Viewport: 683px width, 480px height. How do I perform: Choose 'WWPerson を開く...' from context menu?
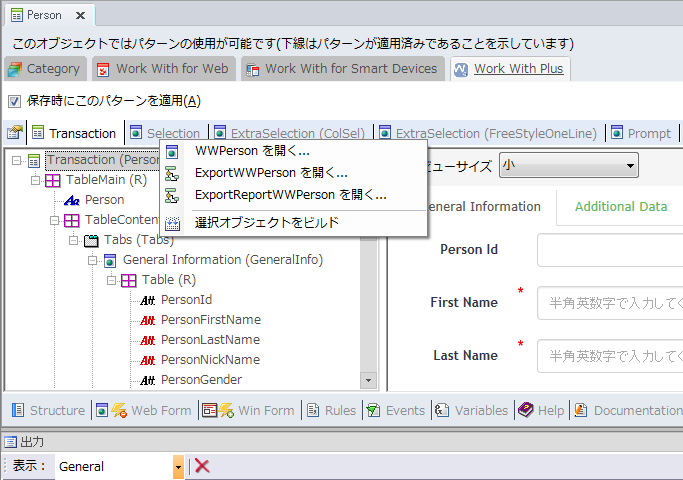click(252, 151)
